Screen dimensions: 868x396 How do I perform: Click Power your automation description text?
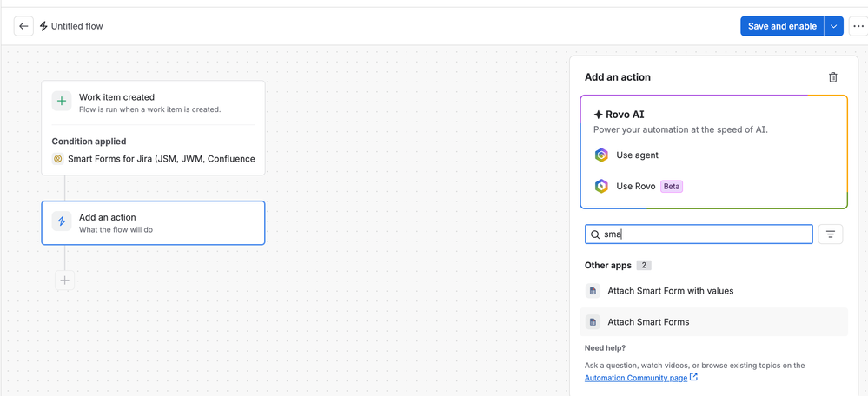(x=681, y=130)
